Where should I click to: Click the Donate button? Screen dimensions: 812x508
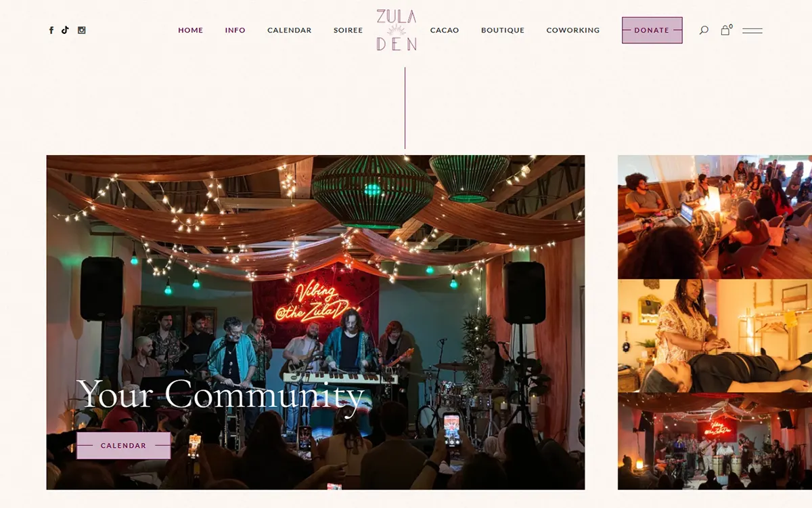[x=652, y=30]
